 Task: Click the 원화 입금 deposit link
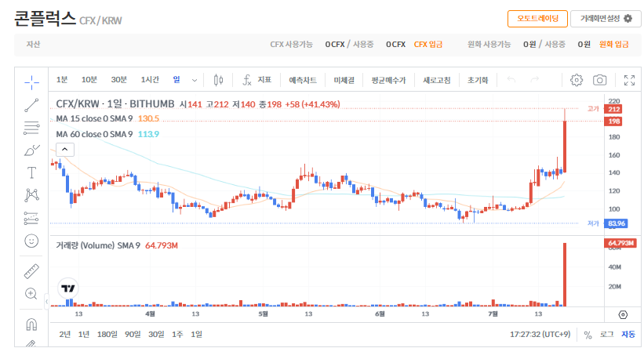pyautogui.click(x=613, y=45)
